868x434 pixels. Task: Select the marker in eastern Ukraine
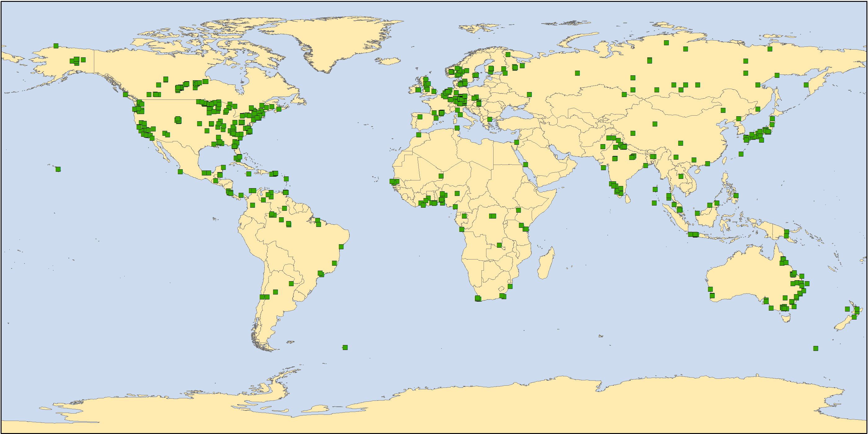[529, 95]
